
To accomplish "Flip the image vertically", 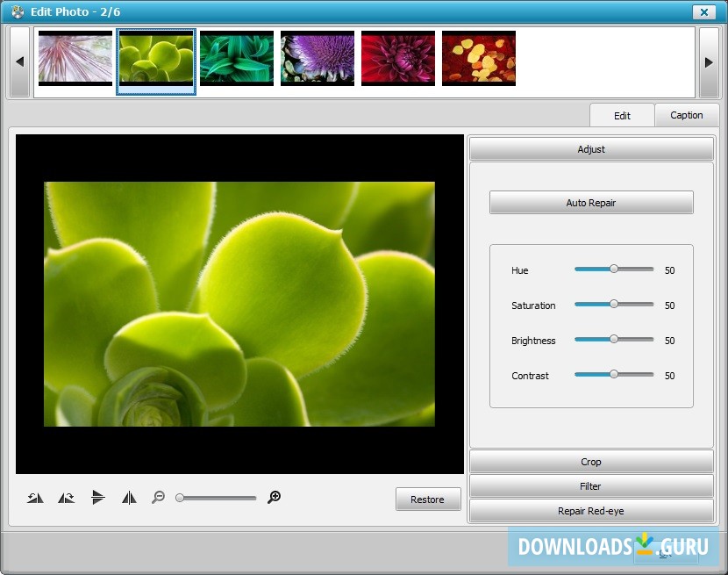I will 98,498.
